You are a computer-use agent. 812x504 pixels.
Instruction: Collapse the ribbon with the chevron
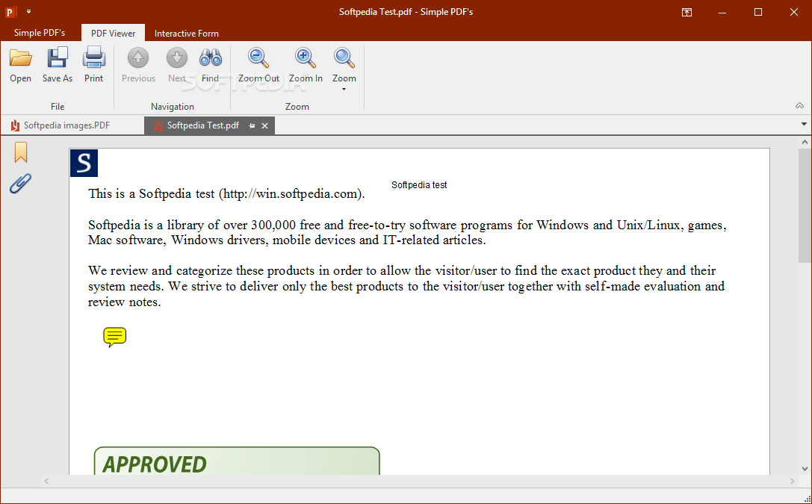pos(799,105)
